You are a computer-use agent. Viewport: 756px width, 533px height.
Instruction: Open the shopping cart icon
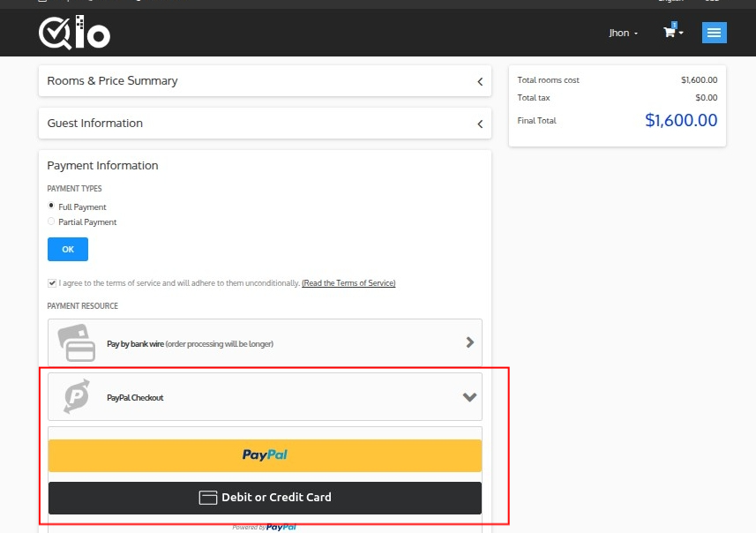click(x=670, y=33)
